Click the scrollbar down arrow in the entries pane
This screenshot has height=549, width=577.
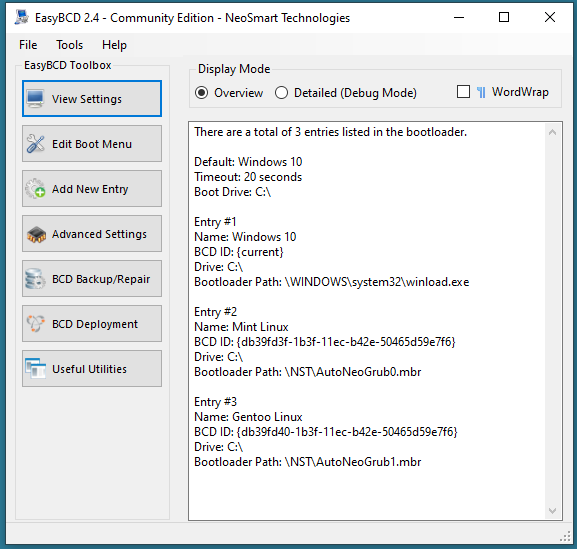click(552, 510)
